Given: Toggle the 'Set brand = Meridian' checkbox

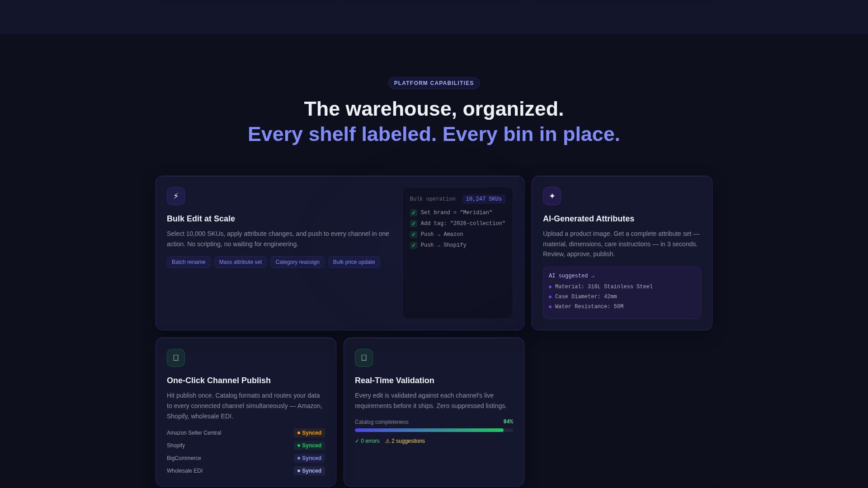Looking at the screenshot, I should tap(414, 213).
